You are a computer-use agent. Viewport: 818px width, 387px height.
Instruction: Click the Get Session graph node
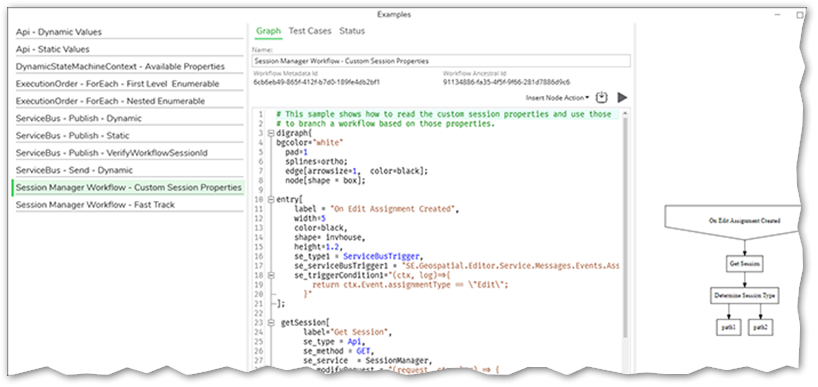click(744, 264)
